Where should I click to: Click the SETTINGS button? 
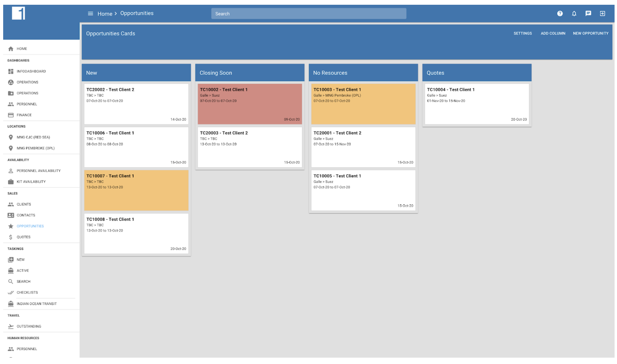[x=522, y=33]
